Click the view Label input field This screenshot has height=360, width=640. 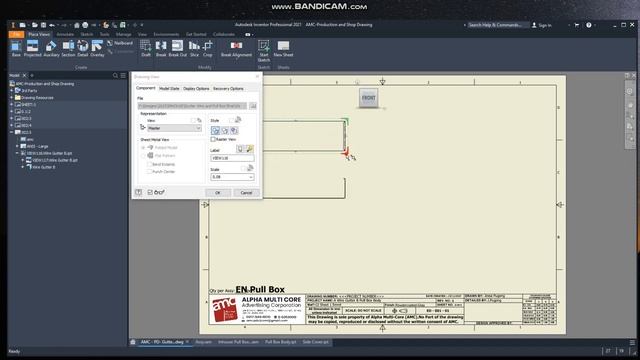[x=232, y=158]
